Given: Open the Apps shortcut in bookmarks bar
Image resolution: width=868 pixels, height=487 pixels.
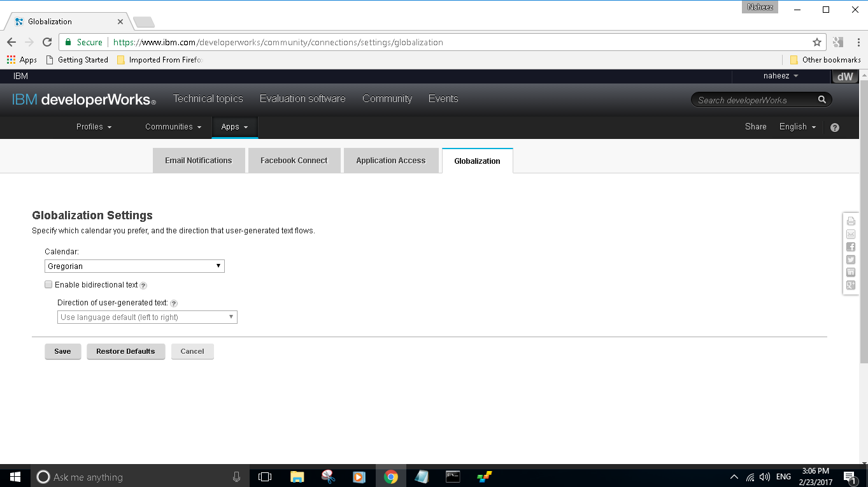Looking at the screenshot, I should tap(22, 60).
